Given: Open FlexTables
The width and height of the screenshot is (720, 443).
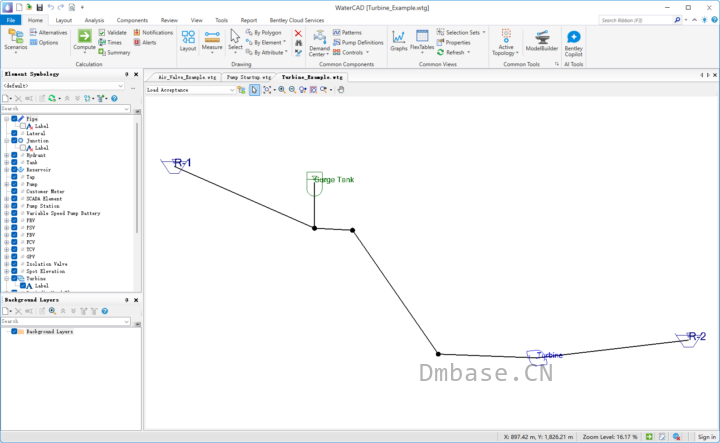Looking at the screenshot, I should 422,40.
